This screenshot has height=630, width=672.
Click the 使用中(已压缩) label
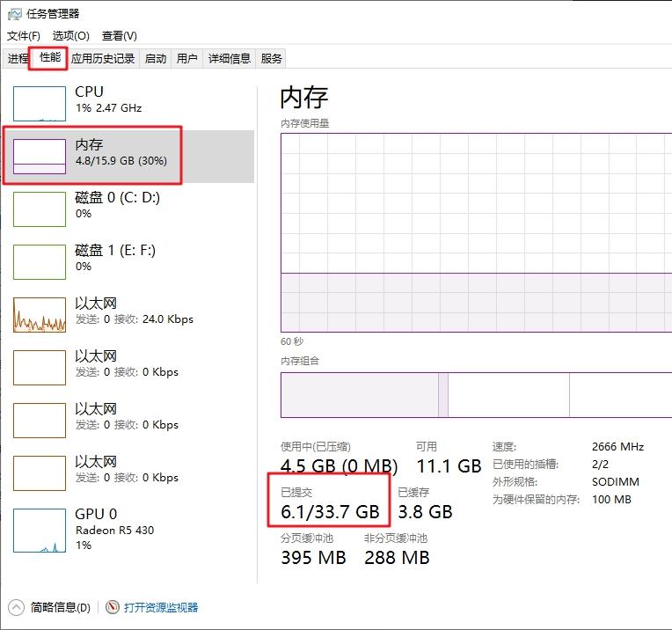(316, 446)
